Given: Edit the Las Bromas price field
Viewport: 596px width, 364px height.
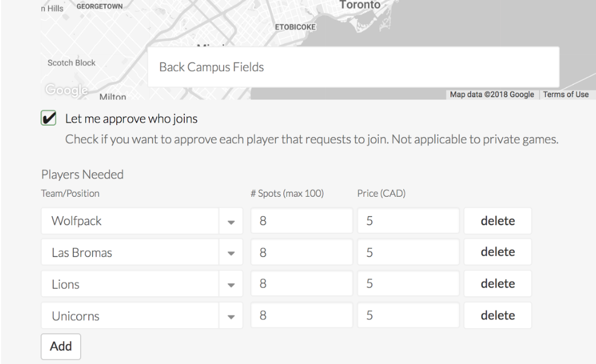Looking at the screenshot, I should pyautogui.click(x=408, y=253).
